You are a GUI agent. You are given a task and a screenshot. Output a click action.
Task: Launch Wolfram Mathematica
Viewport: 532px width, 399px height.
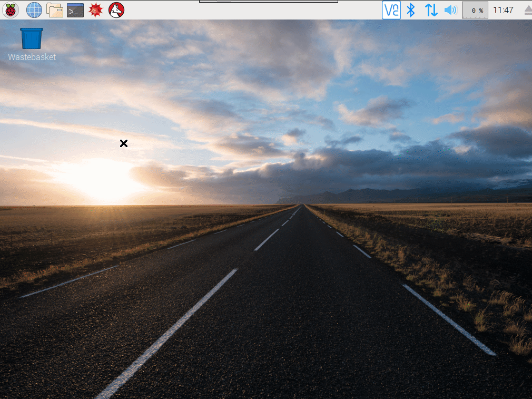(95, 9)
